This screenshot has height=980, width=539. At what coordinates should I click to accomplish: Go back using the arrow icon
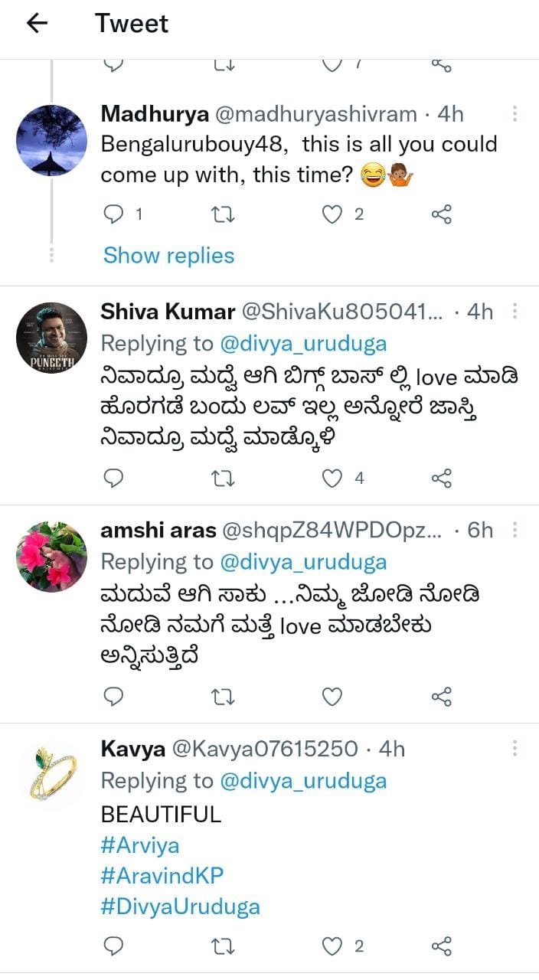click(x=37, y=24)
